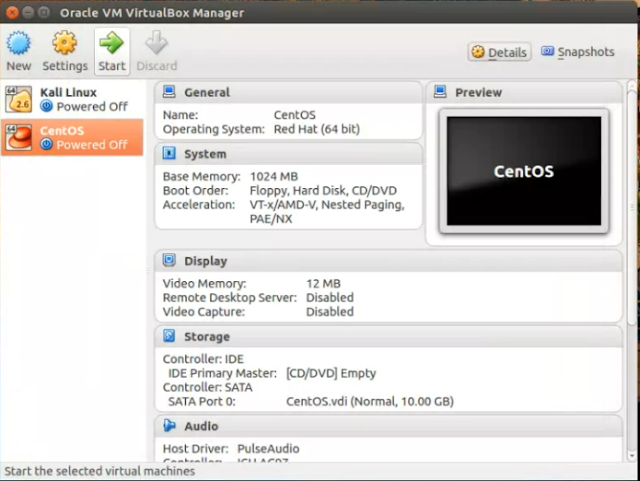
Task: Click the Audio section speaker icon
Action: 169,425
